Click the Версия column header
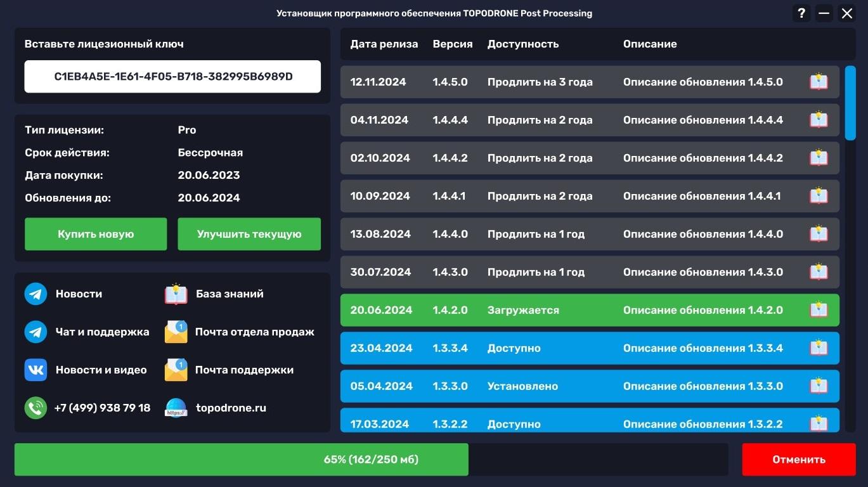The width and height of the screenshot is (868, 487). coord(452,44)
